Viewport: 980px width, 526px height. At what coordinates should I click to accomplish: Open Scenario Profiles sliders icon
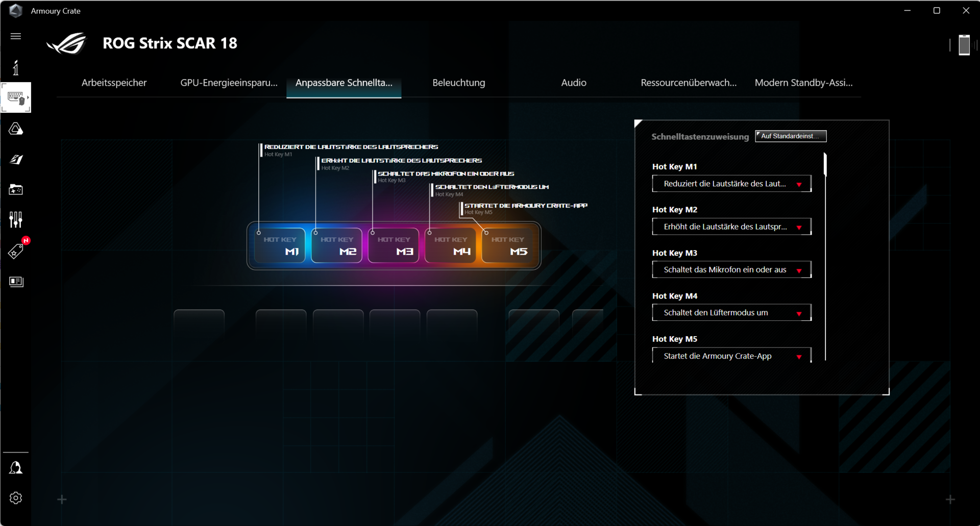tap(16, 220)
